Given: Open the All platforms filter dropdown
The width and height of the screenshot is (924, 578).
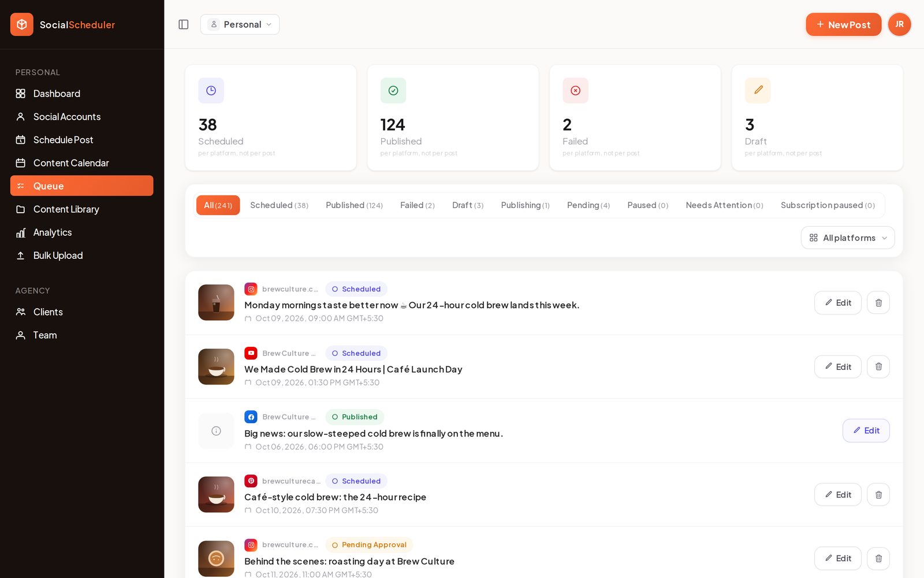Looking at the screenshot, I should point(848,238).
